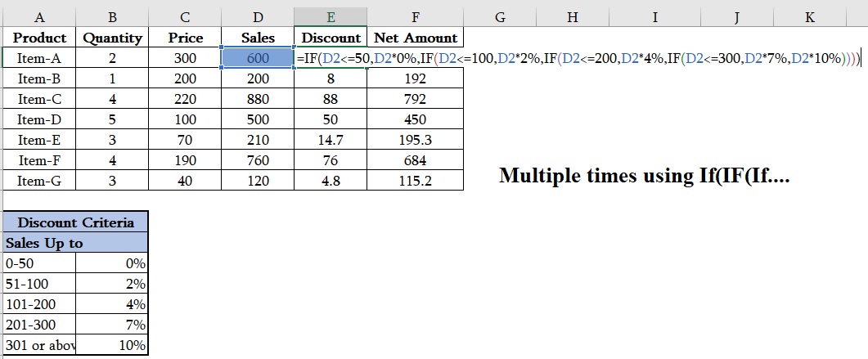
Task: Select column C header
Action: click(x=185, y=17)
